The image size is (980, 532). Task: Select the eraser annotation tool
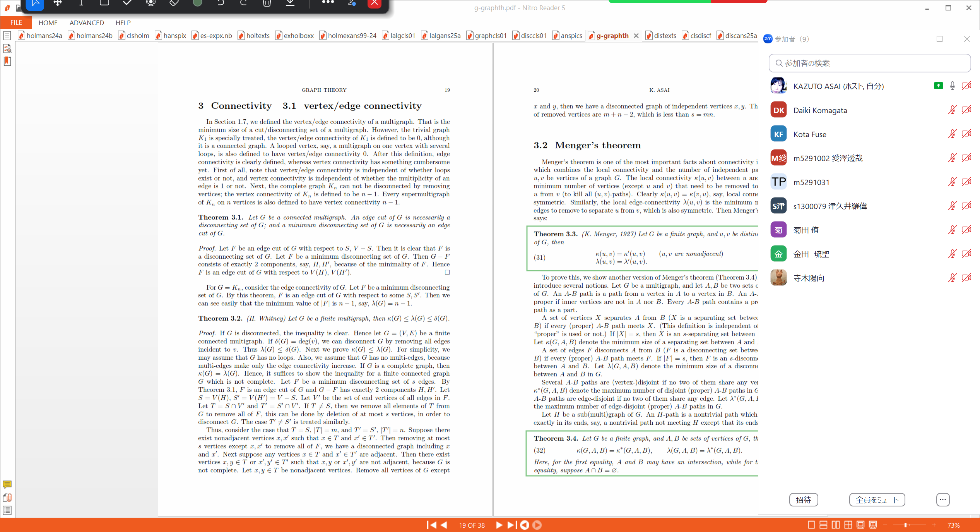[174, 3]
